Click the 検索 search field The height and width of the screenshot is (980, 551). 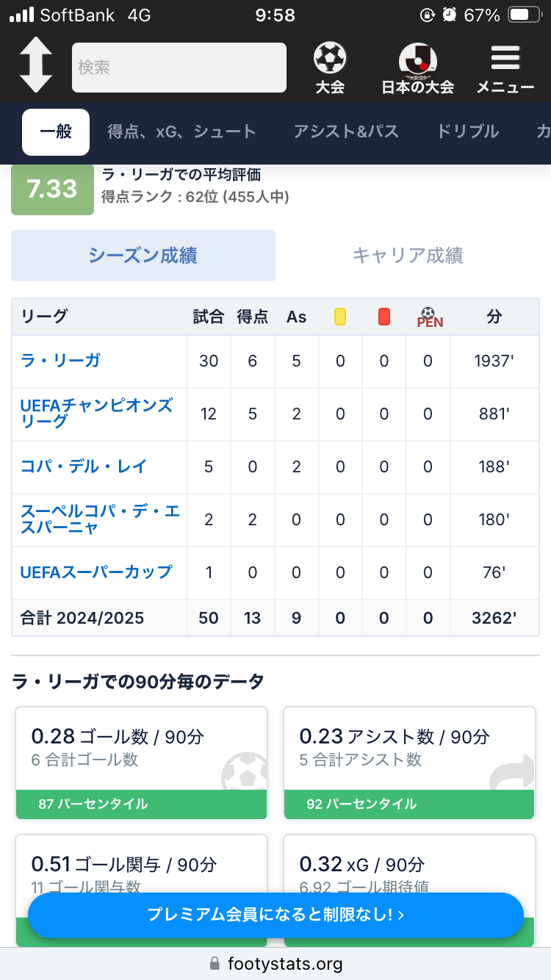[x=179, y=68]
